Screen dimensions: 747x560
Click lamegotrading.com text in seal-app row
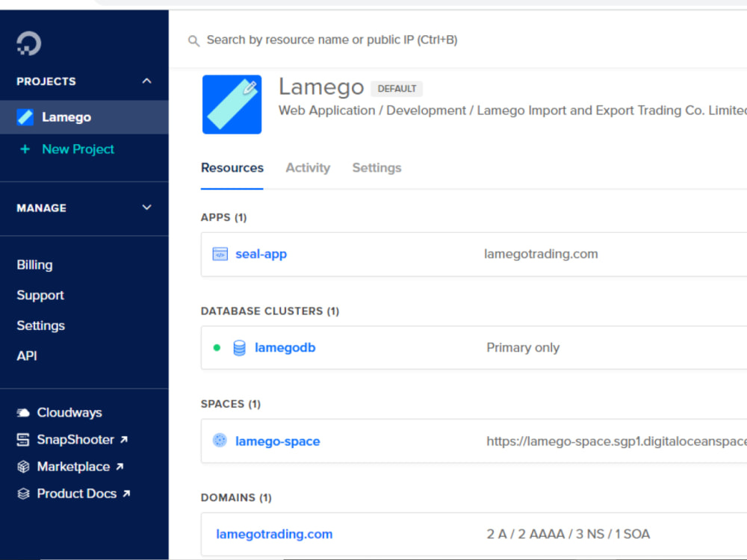541,255
